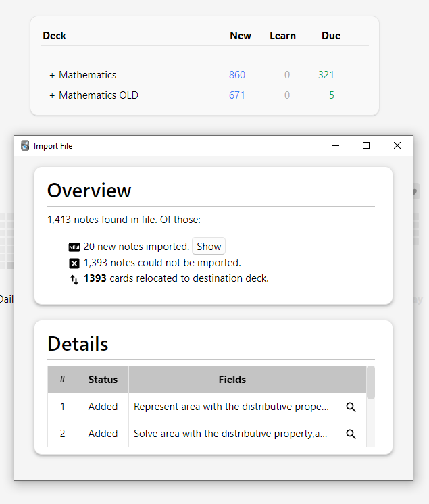The image size is (429, 504).
Task: Click the Anki icon in Import File title bar
Action: pos(25,145)
